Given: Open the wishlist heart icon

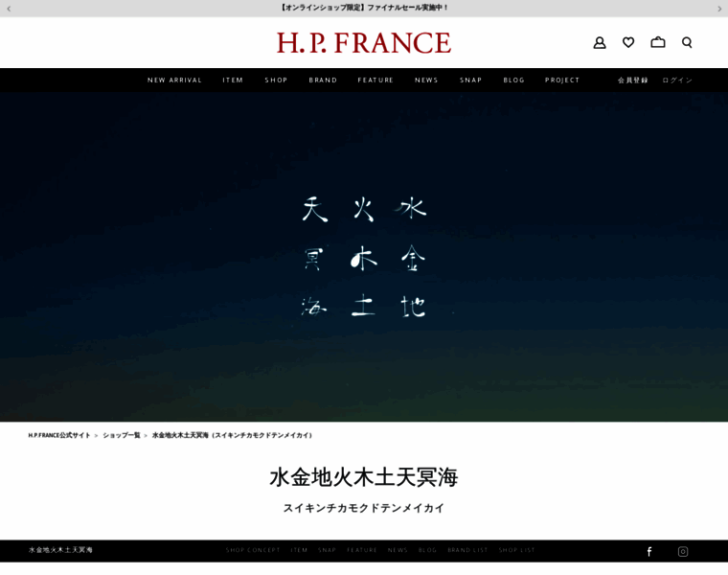Looking at the screenshot, I should (628, 42).
